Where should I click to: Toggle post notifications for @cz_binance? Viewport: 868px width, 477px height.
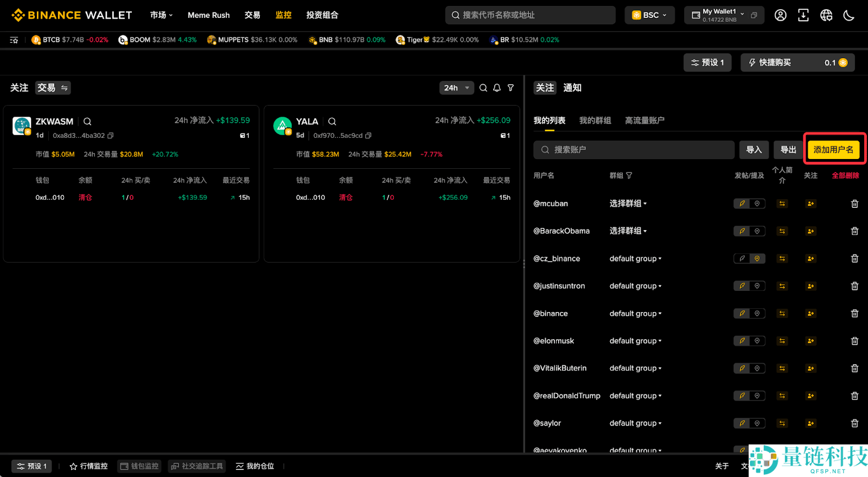(x=742, y=258)
